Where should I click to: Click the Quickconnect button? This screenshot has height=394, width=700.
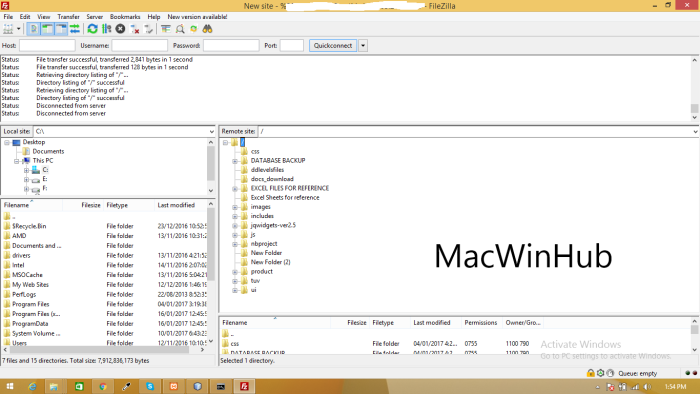tap(333, 46)
